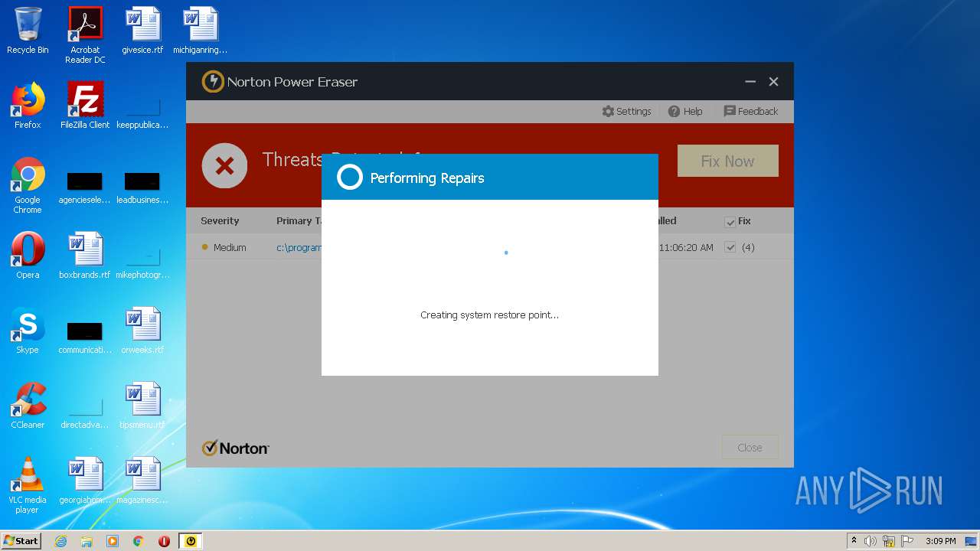Click the c:\program threat path link

[299, 247]
